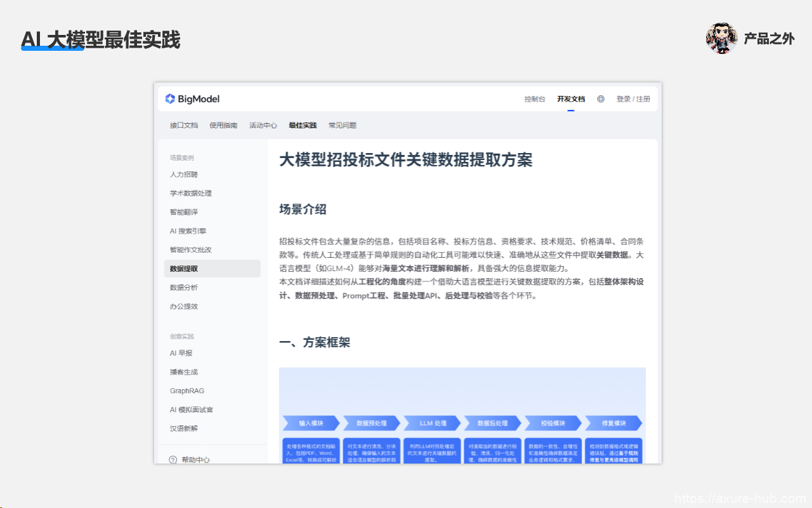Click the 场景案例 section label
The image size is (812, 508).
[182, 158]
